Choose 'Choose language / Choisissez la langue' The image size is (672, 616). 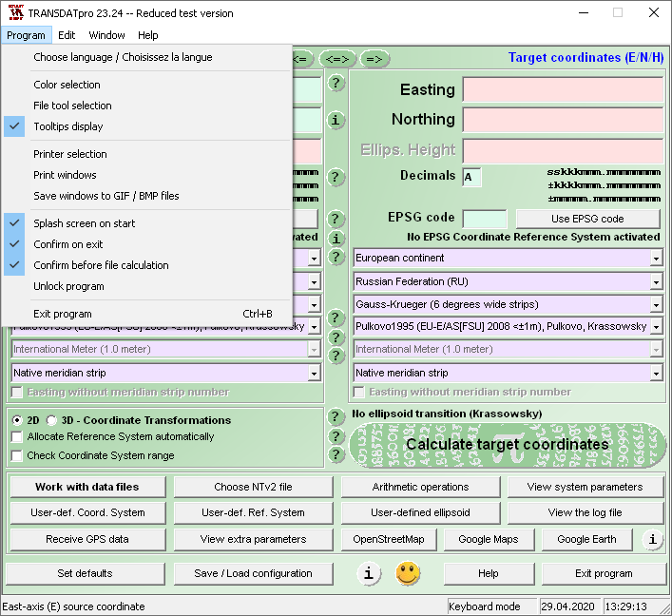point(147,57)
